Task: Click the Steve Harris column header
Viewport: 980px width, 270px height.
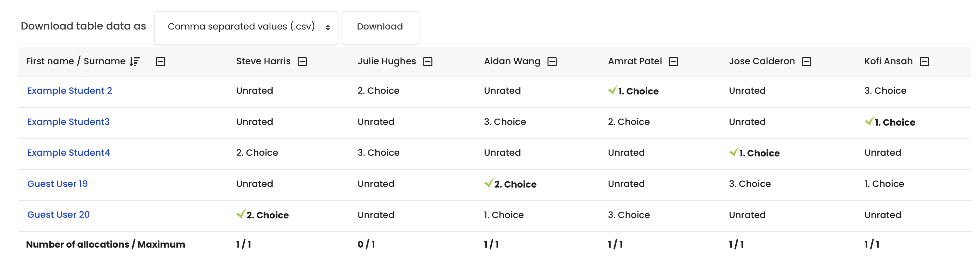Action: (263, 61)
